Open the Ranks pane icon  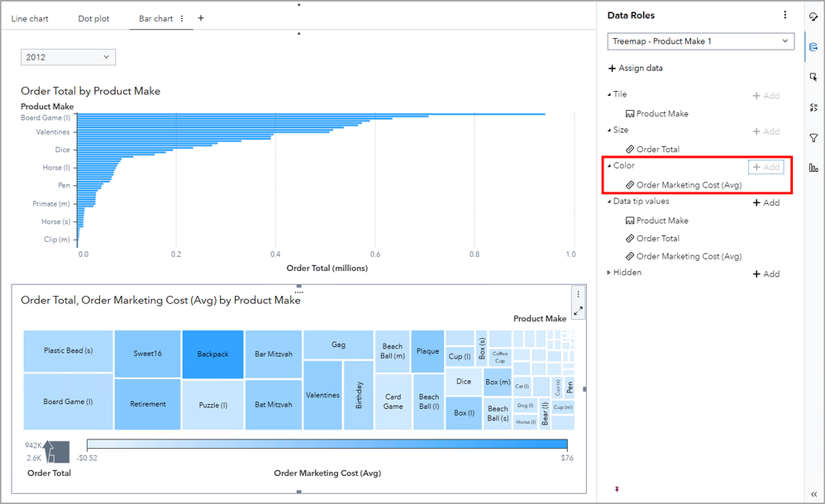pos(813,168)
